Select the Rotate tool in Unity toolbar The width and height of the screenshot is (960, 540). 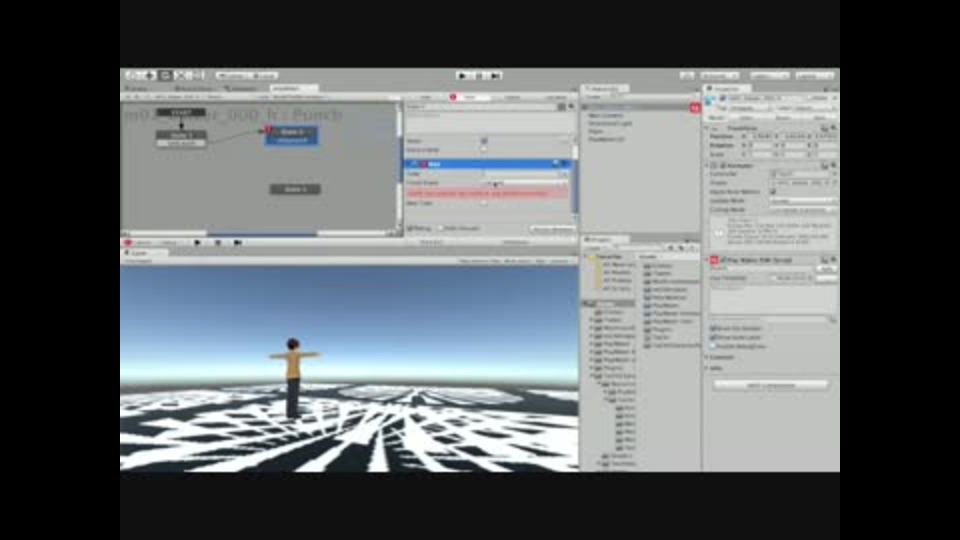click(165, 75)
